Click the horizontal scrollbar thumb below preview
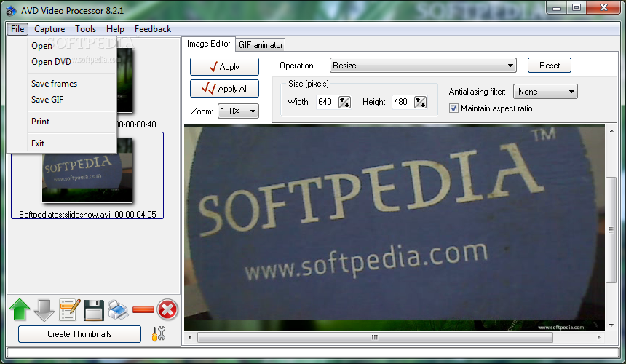 tap(375, 337)
